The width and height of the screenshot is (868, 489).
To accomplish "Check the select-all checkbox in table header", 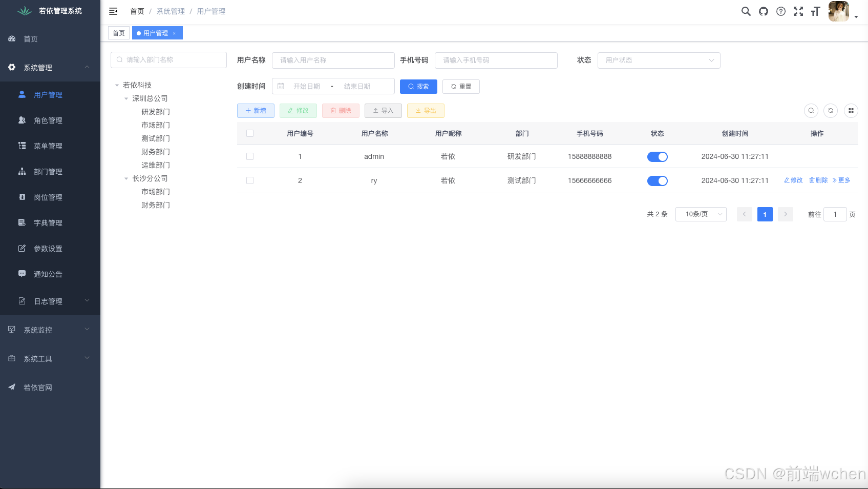I will pyautogui.click(x=249, y=133).
